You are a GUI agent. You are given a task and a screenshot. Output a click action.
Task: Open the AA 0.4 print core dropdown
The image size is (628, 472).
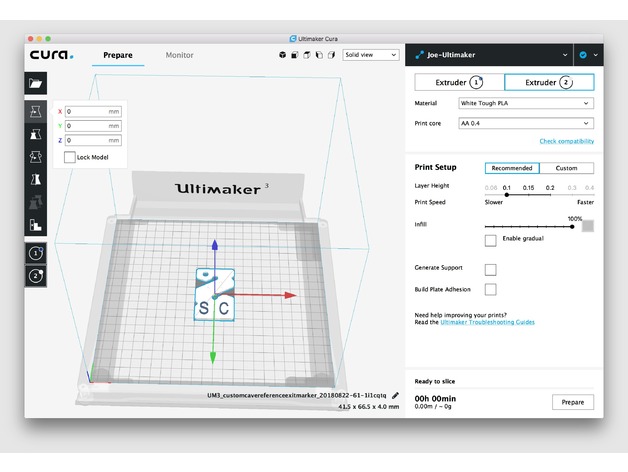coord(526,123)
